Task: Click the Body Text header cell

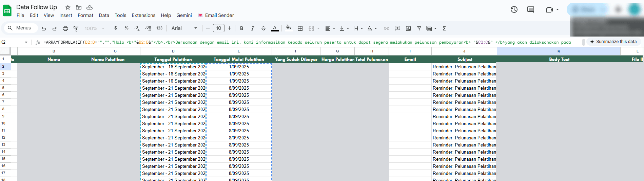Action: coord(559,59)
